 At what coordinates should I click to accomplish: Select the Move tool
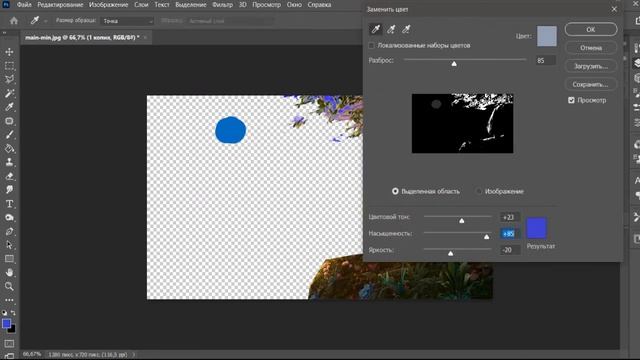coord(9,52)
